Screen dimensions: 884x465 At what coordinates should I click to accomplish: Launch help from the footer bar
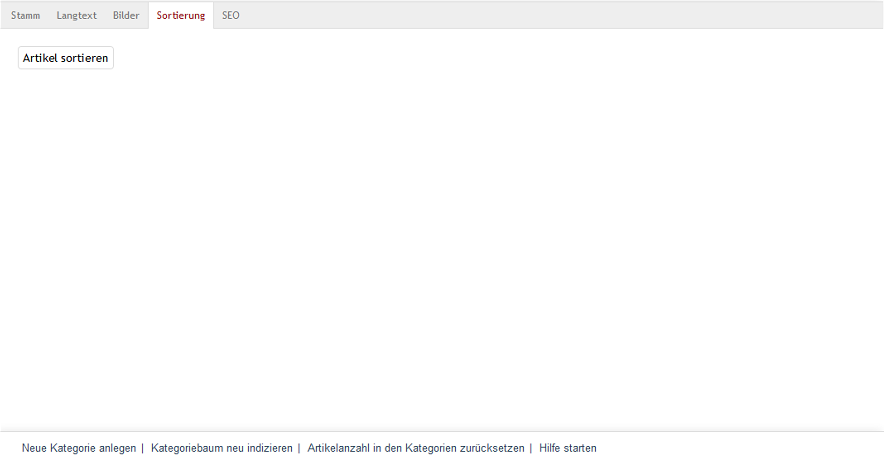click(567, 448)
